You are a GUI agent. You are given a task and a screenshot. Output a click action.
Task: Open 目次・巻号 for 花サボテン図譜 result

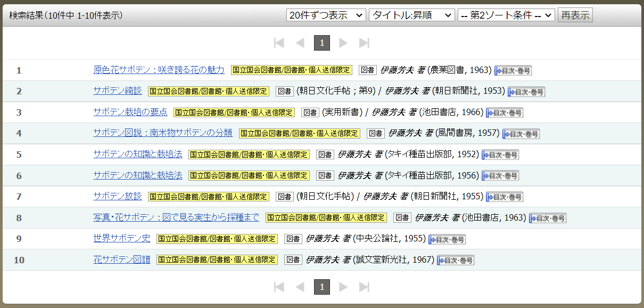coord(456,261)
